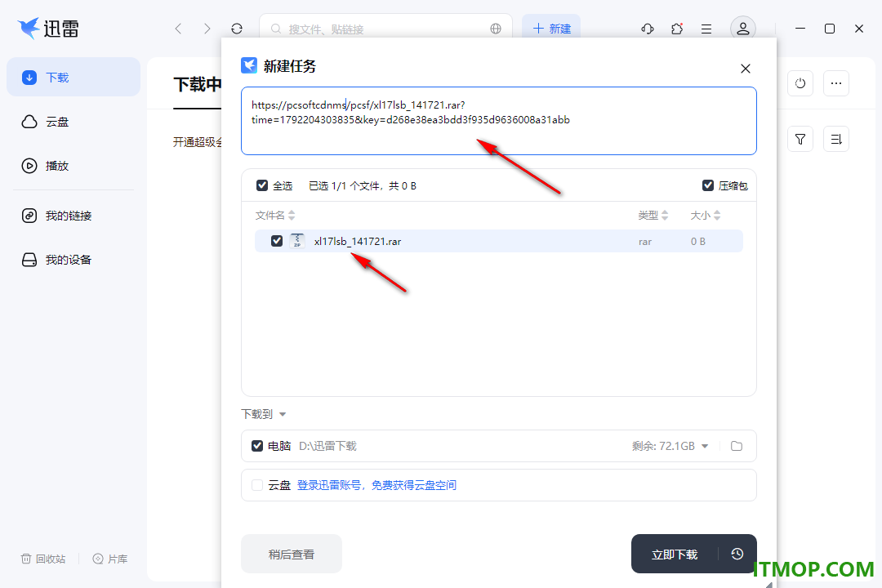This screenshot has height=588, width=882.
Task: Toggle the 压缩包 checkbox
Action: (x=708, y=185)
